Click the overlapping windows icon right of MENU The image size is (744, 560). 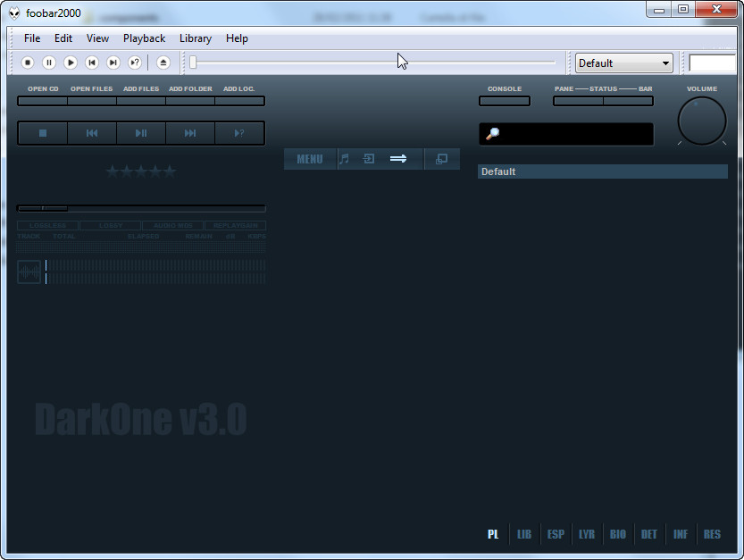(x=441, y=159)
